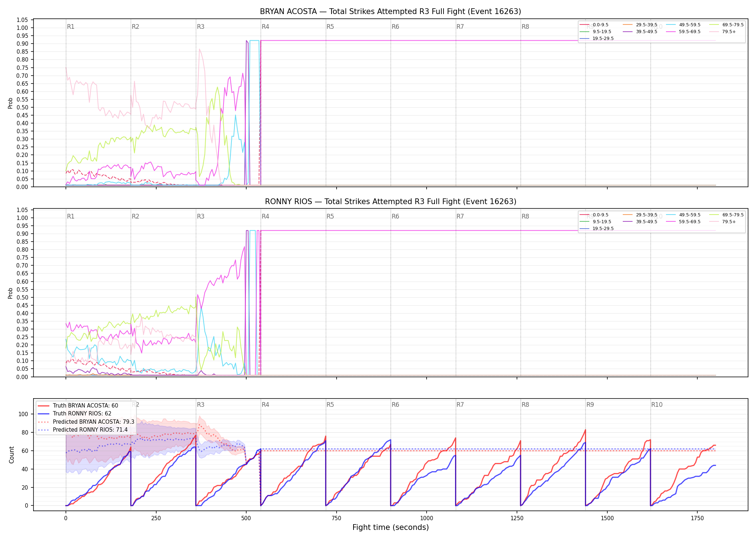The height and width of the screenshot is (540, 756).
Task: Click the R4 round marker in top chart
Action: [x=265, y=27]
